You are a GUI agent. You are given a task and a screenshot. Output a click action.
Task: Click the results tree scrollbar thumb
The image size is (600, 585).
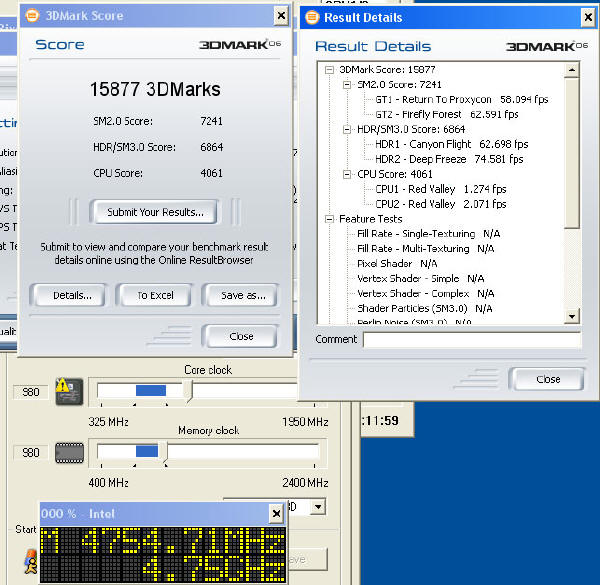572,153
